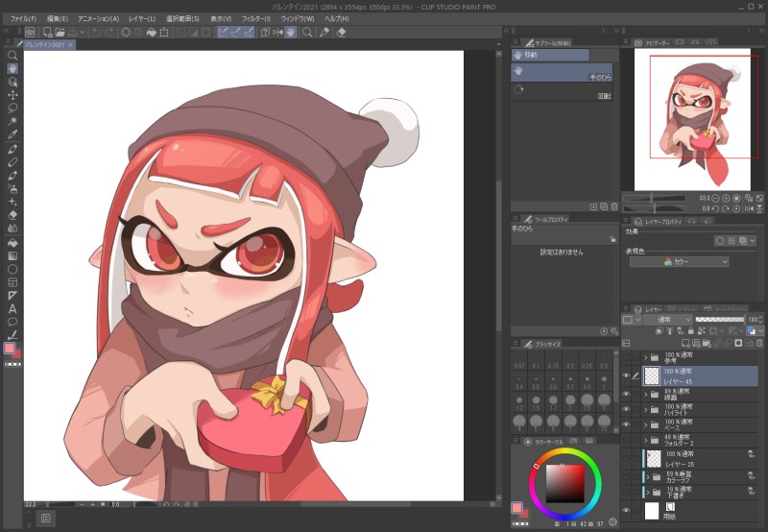Image resolution: width=768 pixels, height=532 pixels.
Task: Select the Move layer tool
Action: pyautogui.click(x=12, y=95)
